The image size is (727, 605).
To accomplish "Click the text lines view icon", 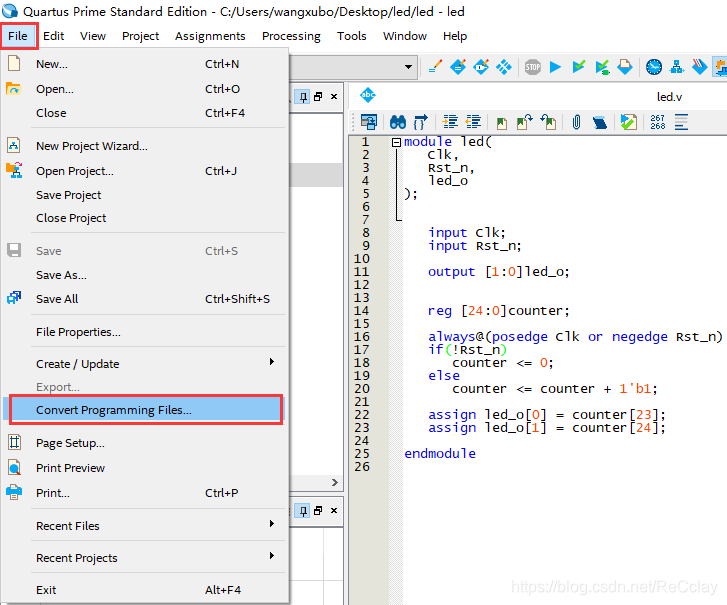I will [x=681, y=122].
